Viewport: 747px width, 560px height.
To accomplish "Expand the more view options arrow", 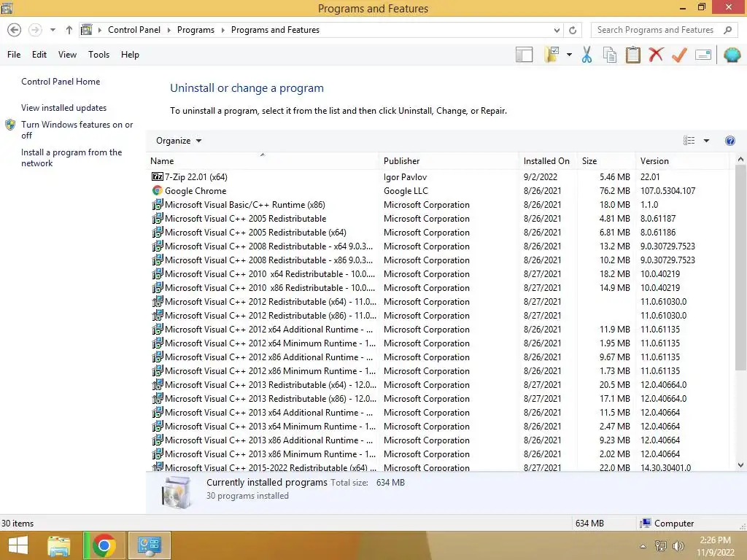I will click(706, 141).
